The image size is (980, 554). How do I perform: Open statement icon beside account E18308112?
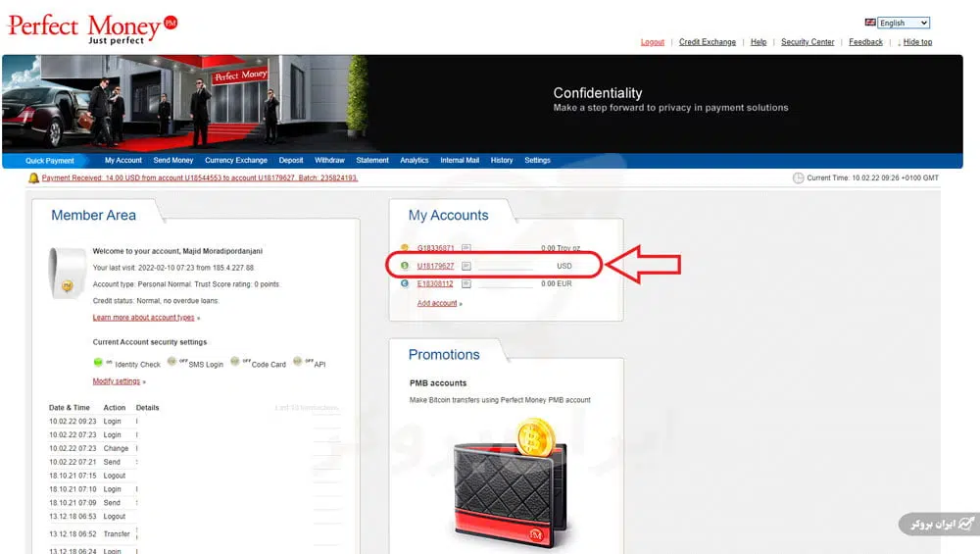click(x=466, y=284)
